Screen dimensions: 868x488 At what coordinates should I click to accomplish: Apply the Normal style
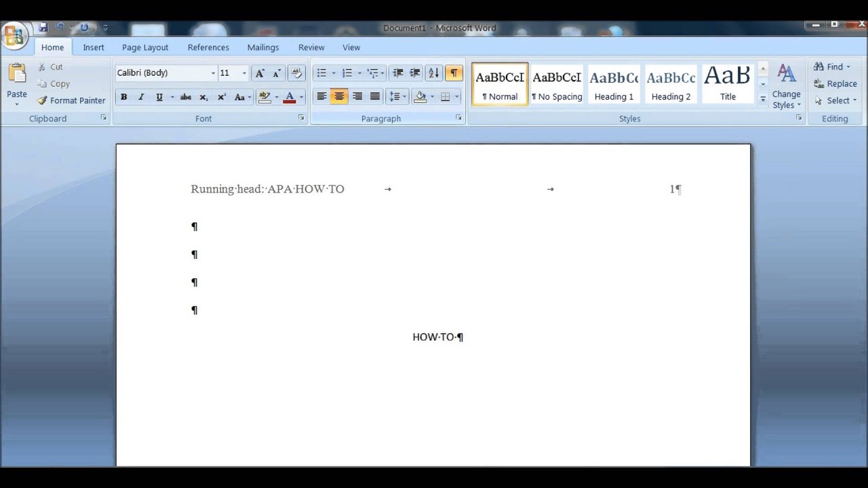(500, 84)
